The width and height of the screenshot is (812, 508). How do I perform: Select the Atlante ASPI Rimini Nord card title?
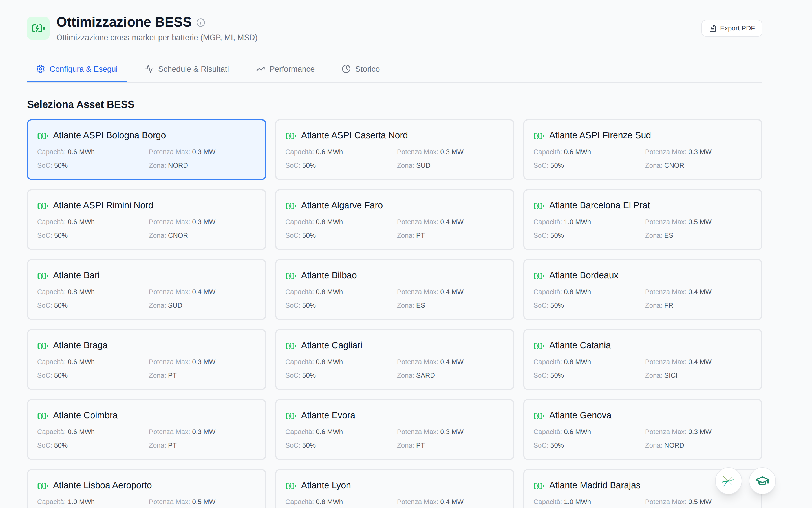click(x=103, y=205)
